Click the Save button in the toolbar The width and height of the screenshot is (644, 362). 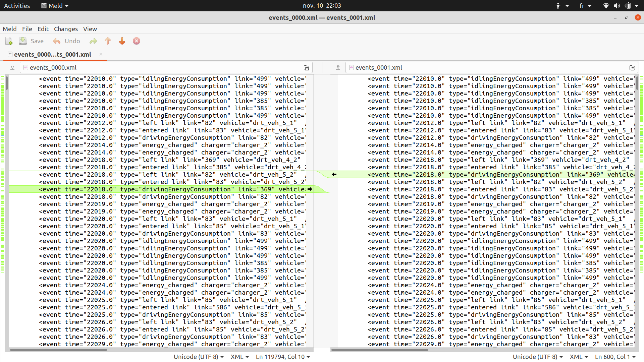click(37, 41)
